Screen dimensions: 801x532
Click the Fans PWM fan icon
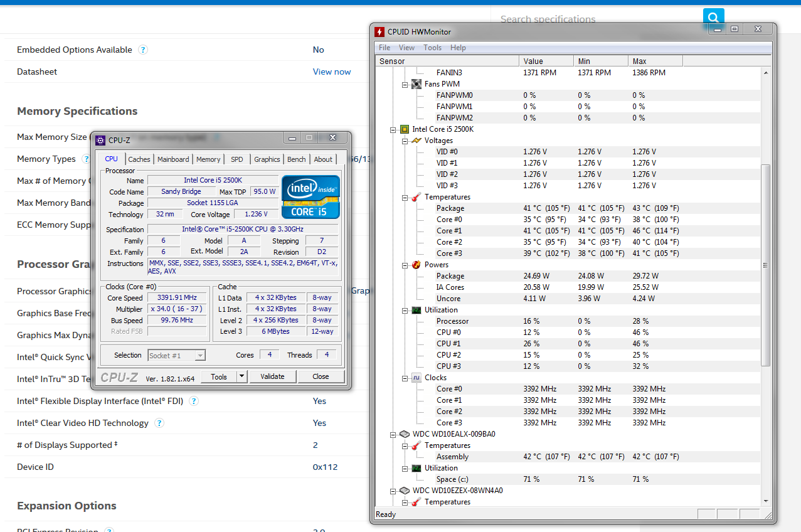(x=416, y=83)
